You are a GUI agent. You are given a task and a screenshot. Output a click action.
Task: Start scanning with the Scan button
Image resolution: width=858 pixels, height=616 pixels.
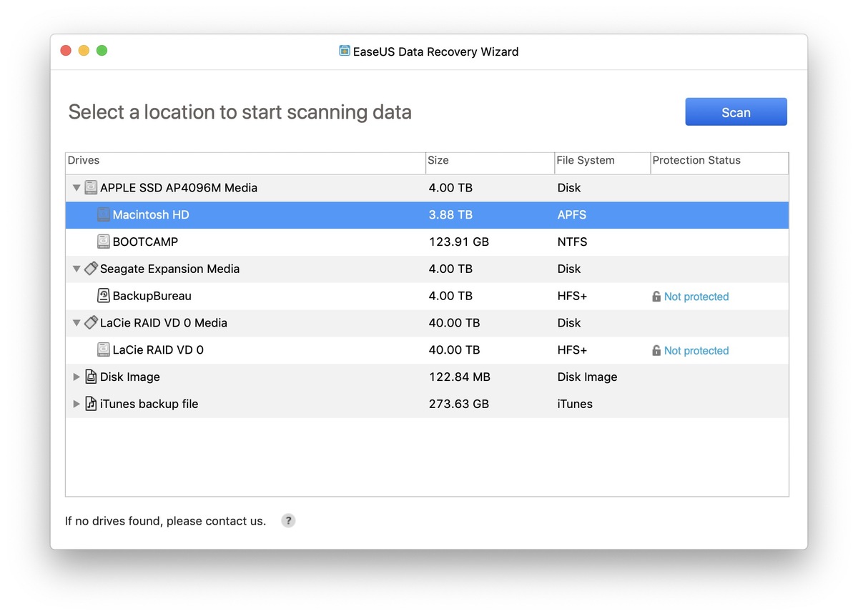736,112
